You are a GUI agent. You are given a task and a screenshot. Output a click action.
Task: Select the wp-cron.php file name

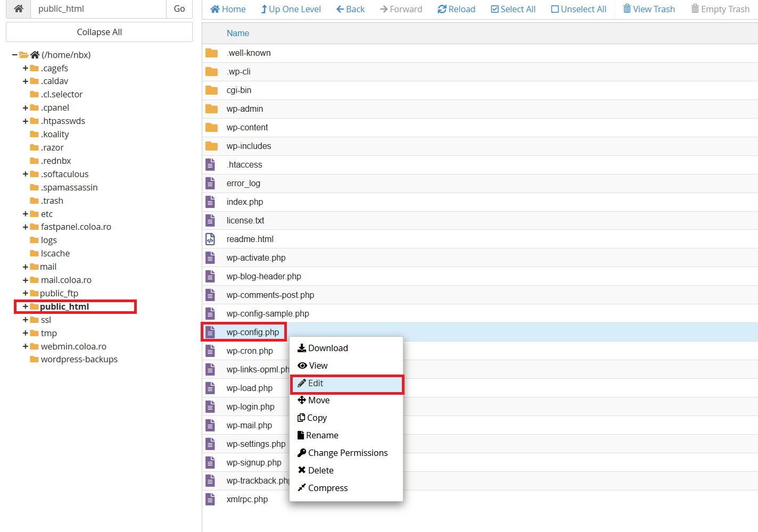250,351
